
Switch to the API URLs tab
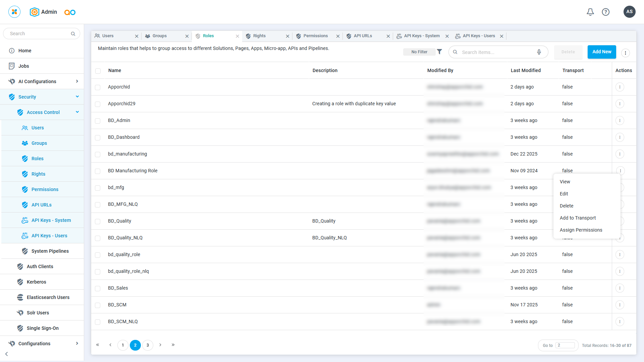363,36
